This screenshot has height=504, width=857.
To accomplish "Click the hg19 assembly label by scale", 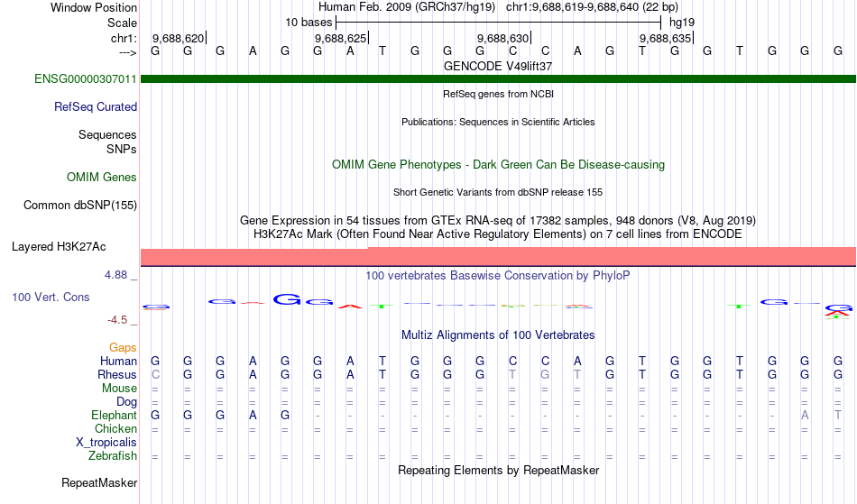I will [x=682, y=23].
